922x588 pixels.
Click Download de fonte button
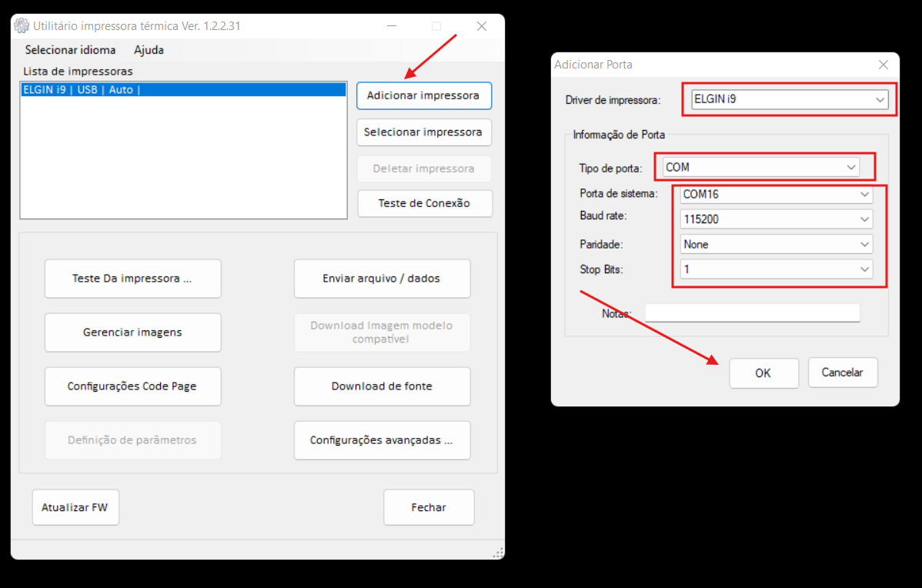point(382,386)
